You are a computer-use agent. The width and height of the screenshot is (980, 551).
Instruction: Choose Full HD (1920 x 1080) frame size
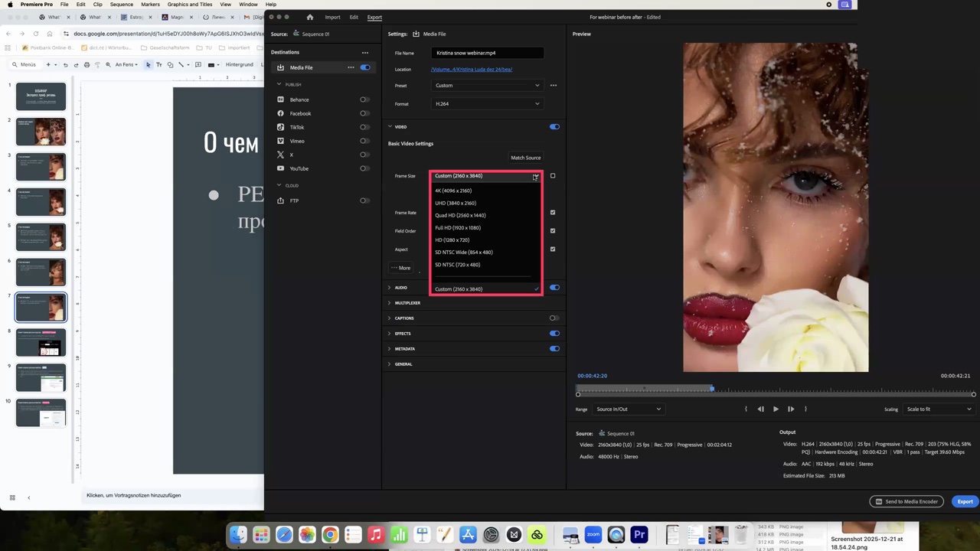click(458, 228)
